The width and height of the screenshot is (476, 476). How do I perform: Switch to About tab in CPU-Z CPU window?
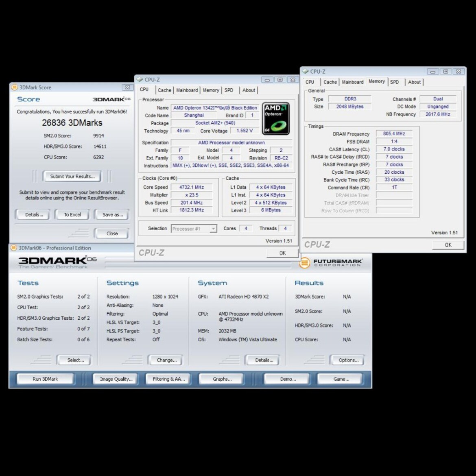(249, 90)
